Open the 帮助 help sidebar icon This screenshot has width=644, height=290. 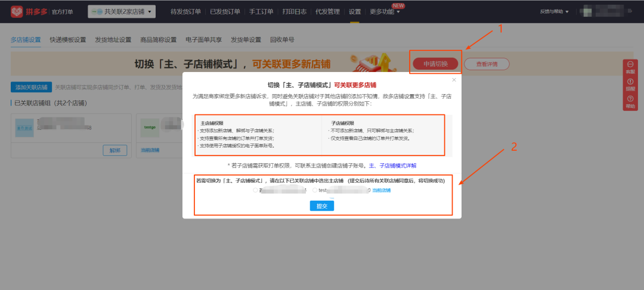click(x=630, y=102)
